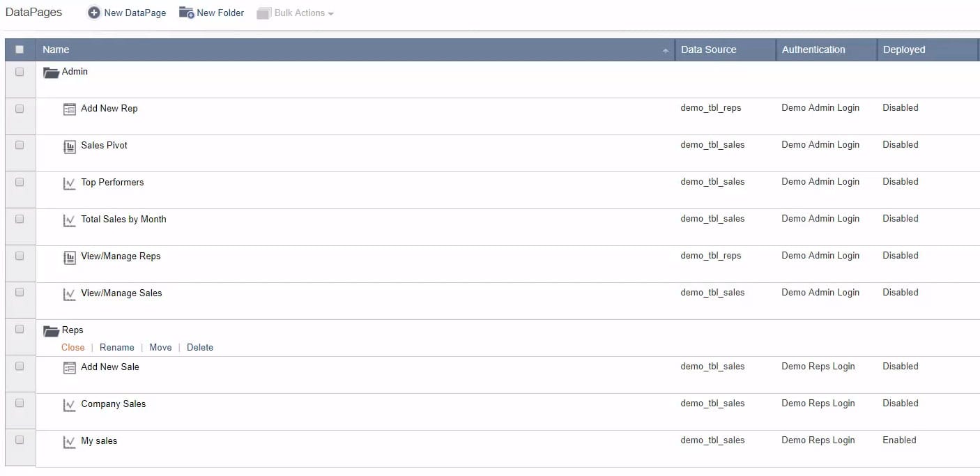The height and width of the screenshot is (476, 980).
Task: Select the Company Sales row checkbox
Action: coord(20,403)
